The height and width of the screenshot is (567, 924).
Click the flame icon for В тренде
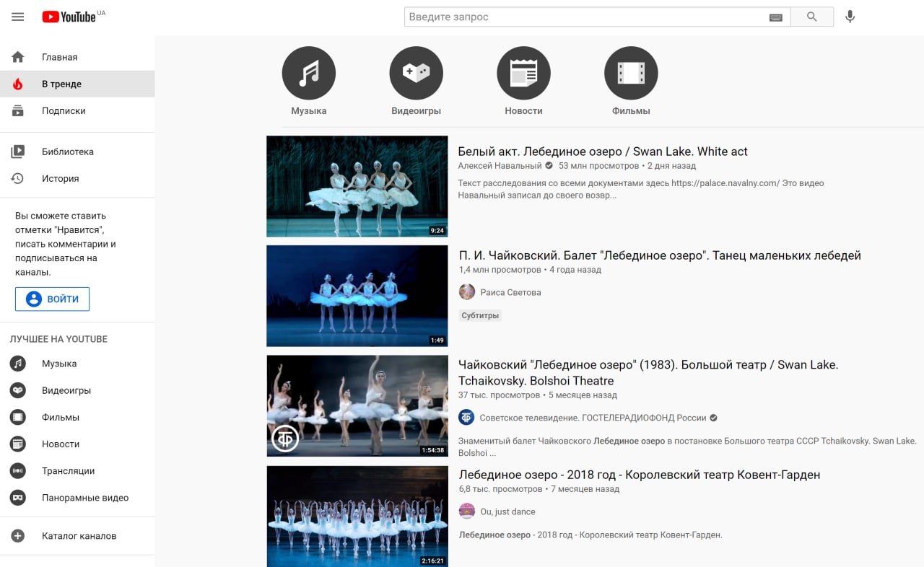tap(18, 84)
